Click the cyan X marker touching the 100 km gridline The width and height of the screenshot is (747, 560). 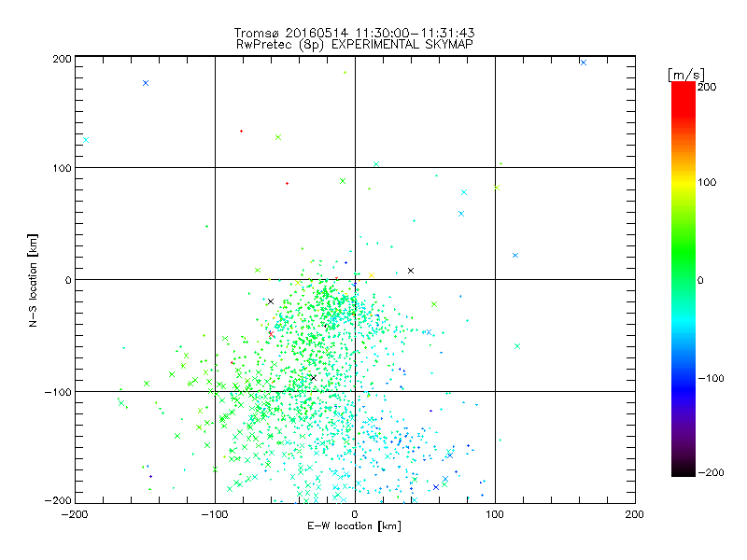(376, 164)
